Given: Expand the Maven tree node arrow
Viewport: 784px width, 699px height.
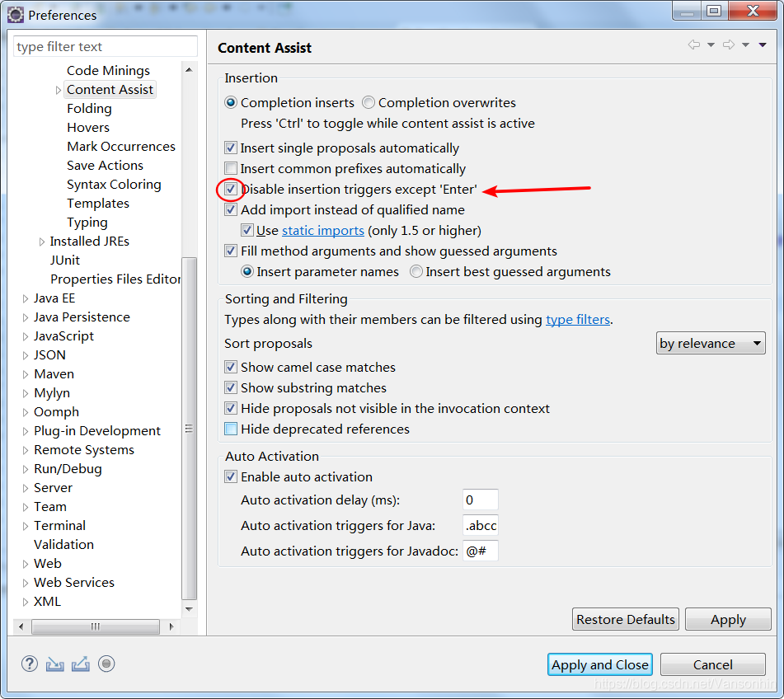Looking at the screenshot, I should (x=25, y=374).
